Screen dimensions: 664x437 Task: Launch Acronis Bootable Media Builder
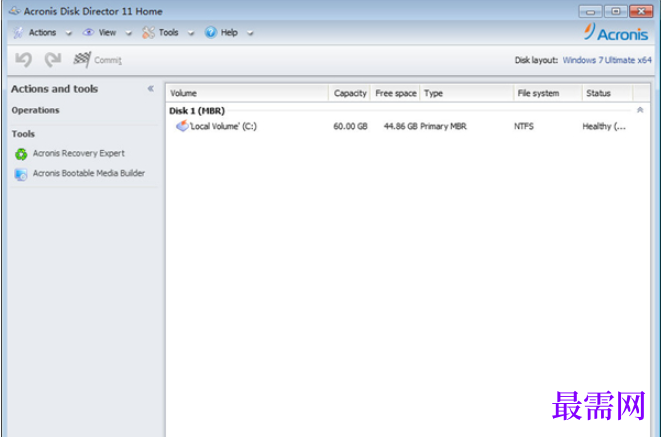coord(80,173)
